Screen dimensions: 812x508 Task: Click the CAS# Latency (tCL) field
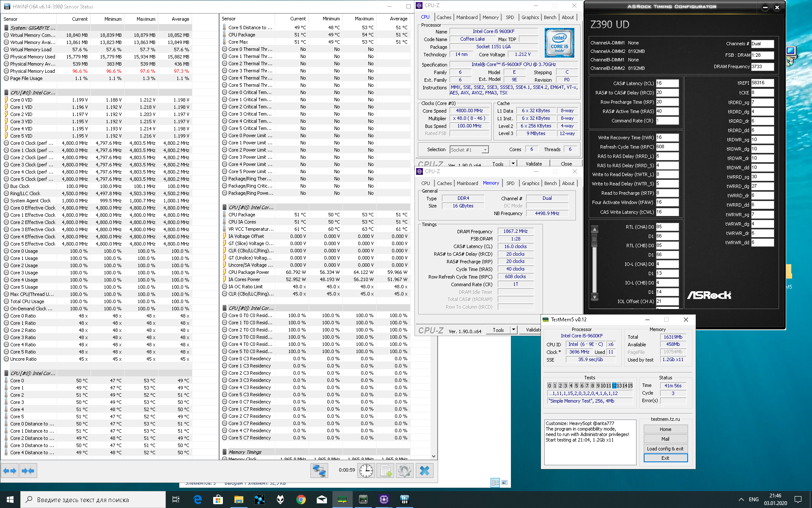click(667, 83)
